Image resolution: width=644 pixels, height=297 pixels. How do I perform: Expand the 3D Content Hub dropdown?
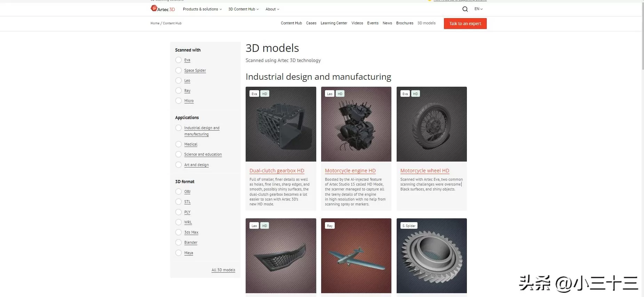[243, 9]
